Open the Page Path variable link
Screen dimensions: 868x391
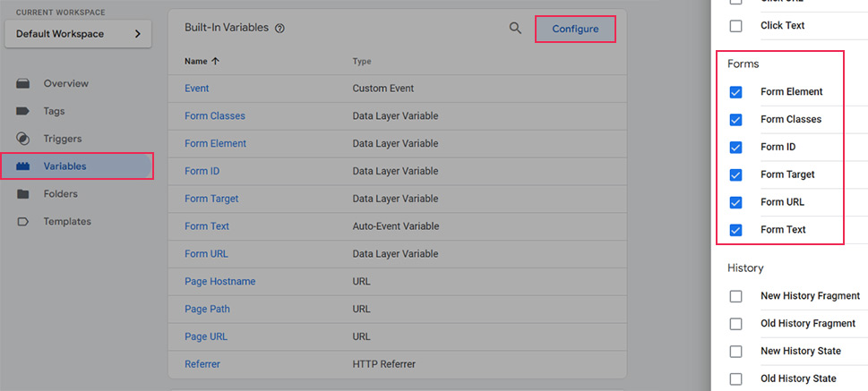[x=207, y=310]
